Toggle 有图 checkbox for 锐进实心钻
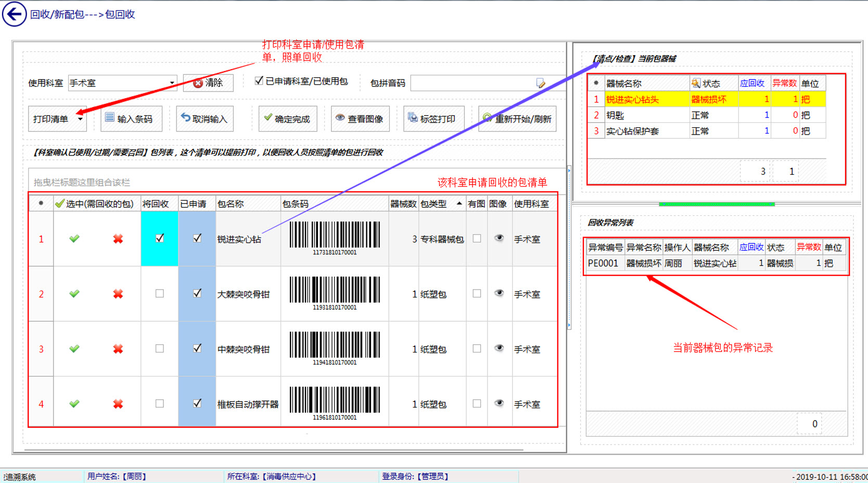The width and height of the screenshot is (868, 483). (x=477, y=239)
